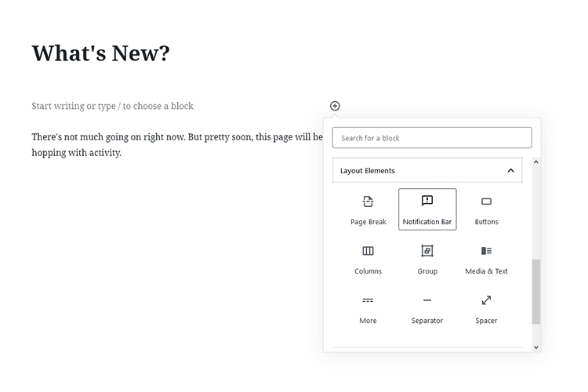This screenshot has width=588, height=392.
Task: Click the Search for a block field
Action: tap(432, 138)
